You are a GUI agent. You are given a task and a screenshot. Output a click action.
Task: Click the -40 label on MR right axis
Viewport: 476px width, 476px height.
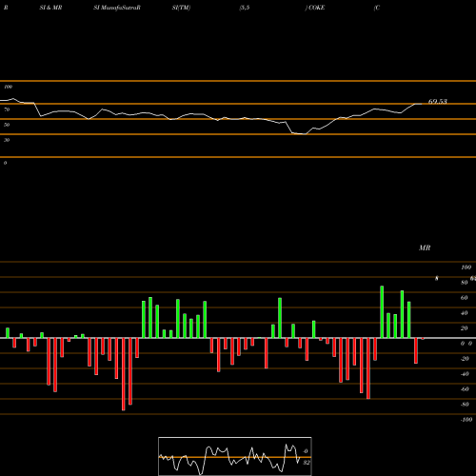[465, 374]
